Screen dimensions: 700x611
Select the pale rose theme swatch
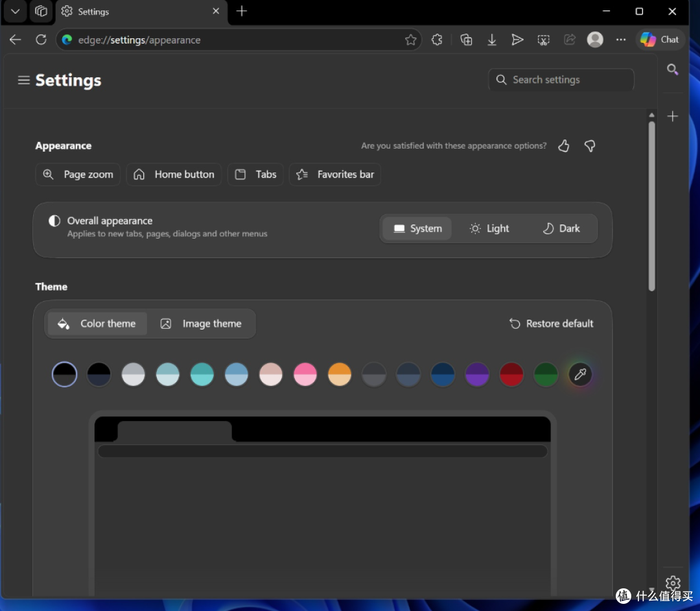(270, 374)
